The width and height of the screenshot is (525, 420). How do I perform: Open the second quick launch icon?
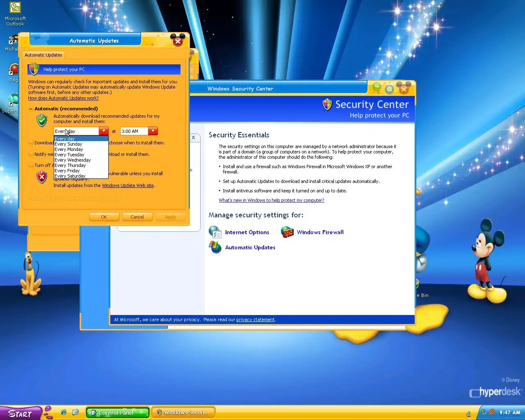coord(75,412)
